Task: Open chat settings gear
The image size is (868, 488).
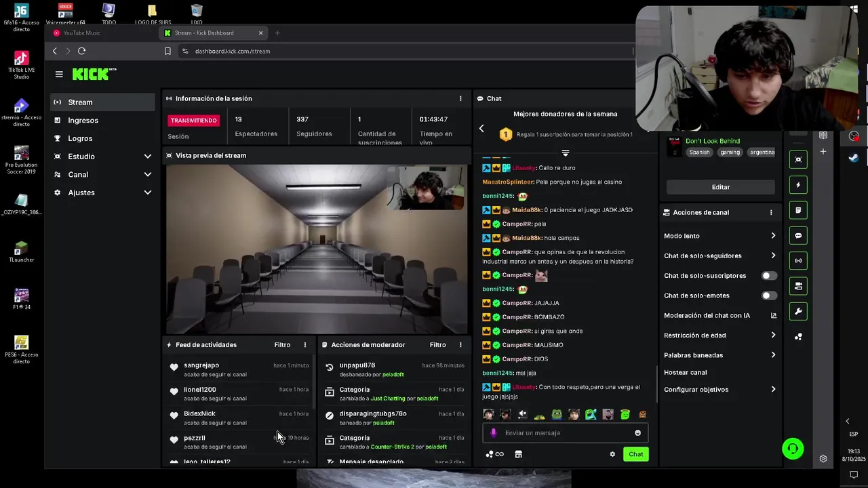Action: point(612,454)
